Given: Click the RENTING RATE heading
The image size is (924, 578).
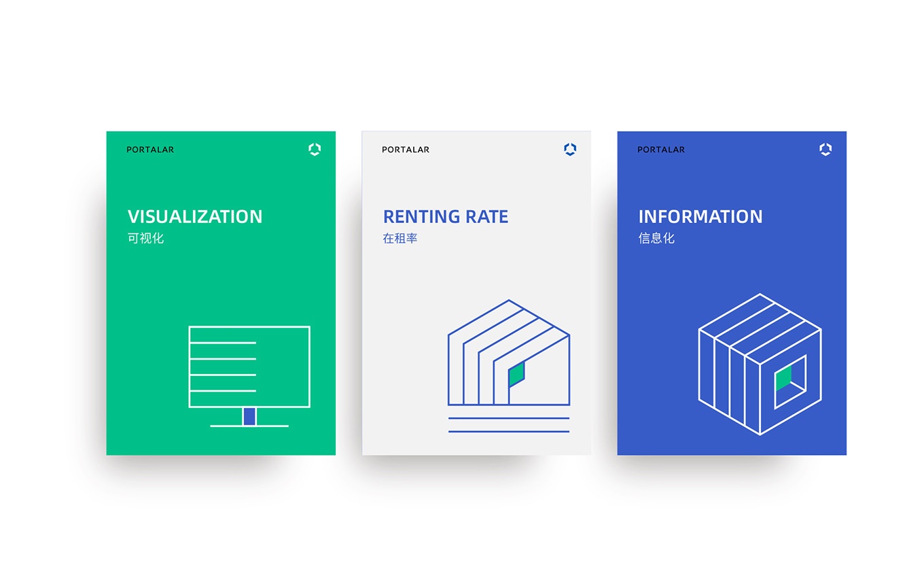Looking at the screenshot, I should click(x=446, y=217).
